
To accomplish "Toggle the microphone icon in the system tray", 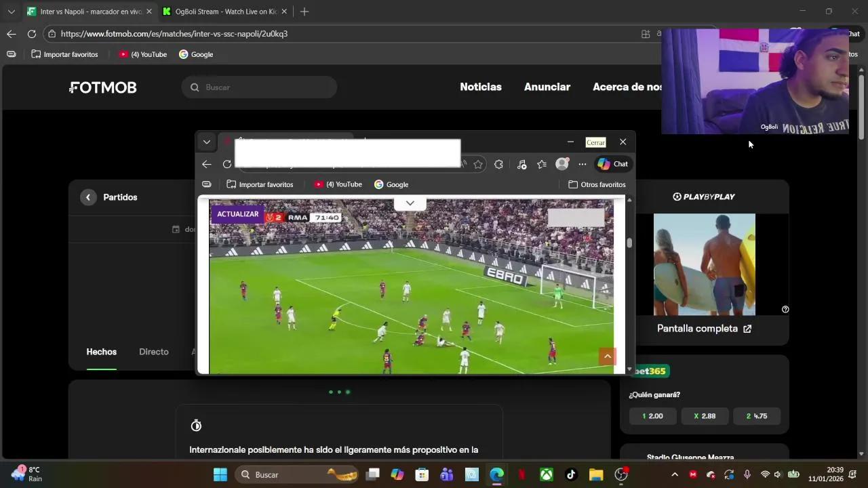I will pos(746,474).
